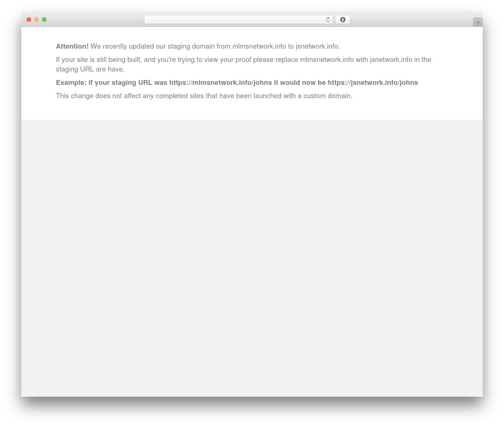The height and width of the screenshot is (427, 504).
Task: Minimize the window using yellow button
Action: pos(37,20)
